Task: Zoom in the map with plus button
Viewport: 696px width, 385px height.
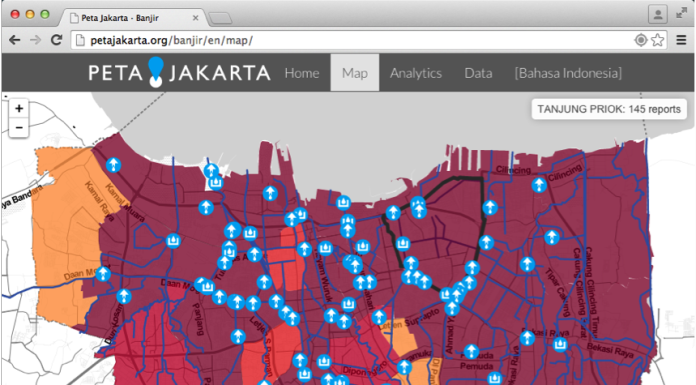Action: [19, 108]
